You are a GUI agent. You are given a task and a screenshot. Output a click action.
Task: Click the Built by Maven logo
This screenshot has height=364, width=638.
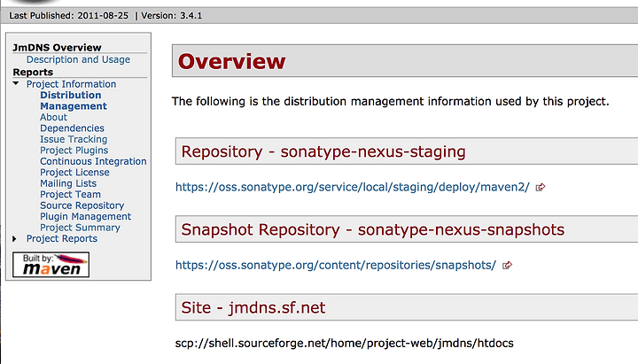pos(51,264)
